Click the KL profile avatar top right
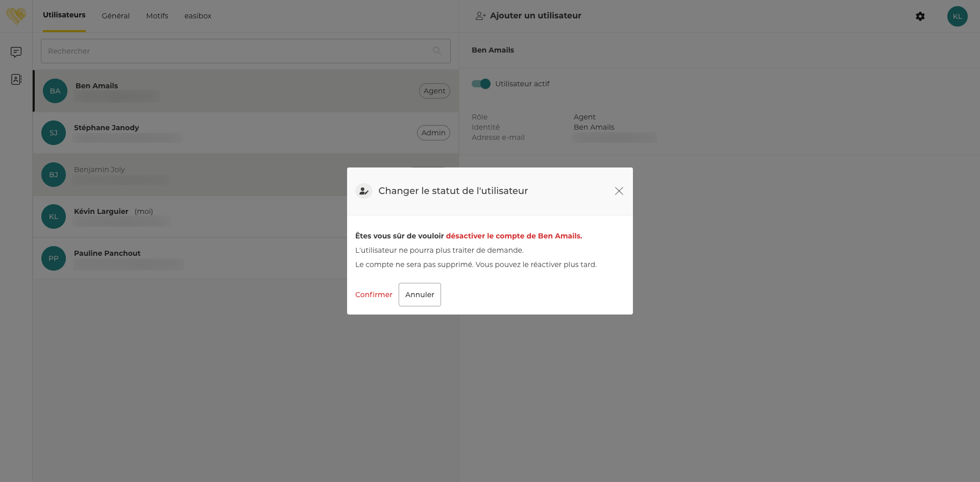 pyautogui.click(x=957, y=16)
